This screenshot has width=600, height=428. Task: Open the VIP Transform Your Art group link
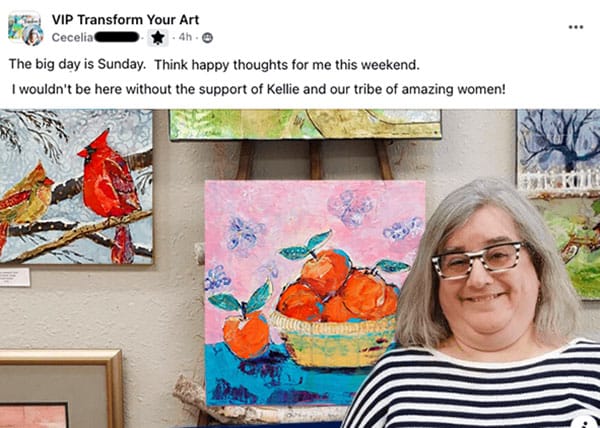click(x=126, y=20)
